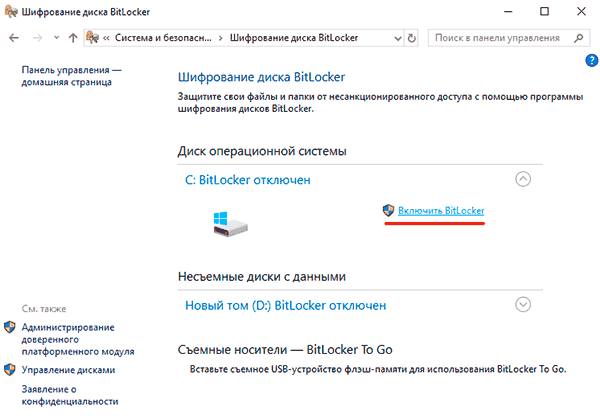Go up one level with Up arrow

[x=73, y=37]
